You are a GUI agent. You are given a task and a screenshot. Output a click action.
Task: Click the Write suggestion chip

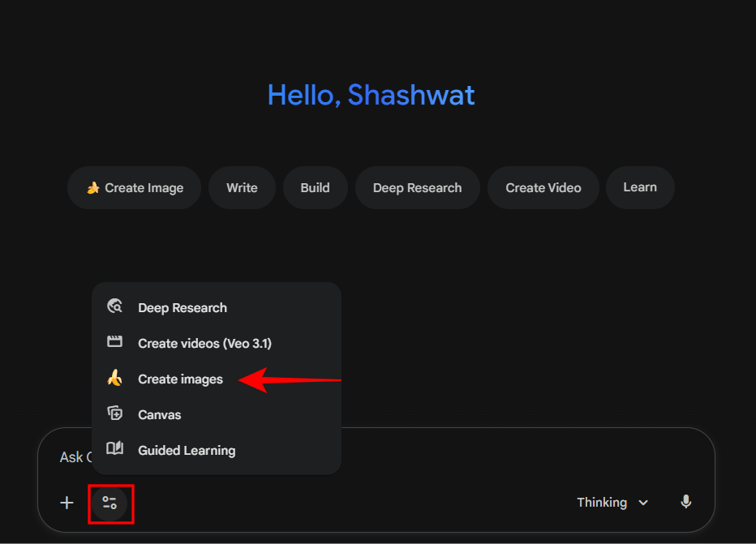[242, 188]
